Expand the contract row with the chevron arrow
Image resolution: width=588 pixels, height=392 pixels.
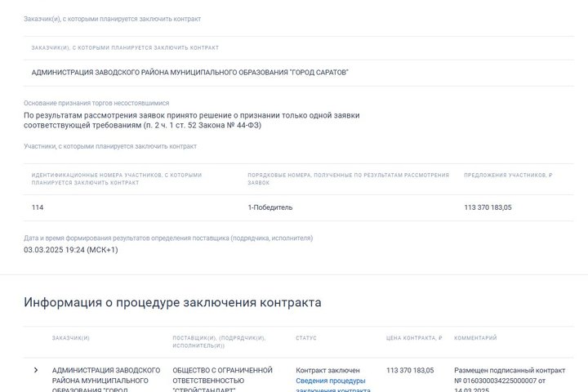point(36,370)
